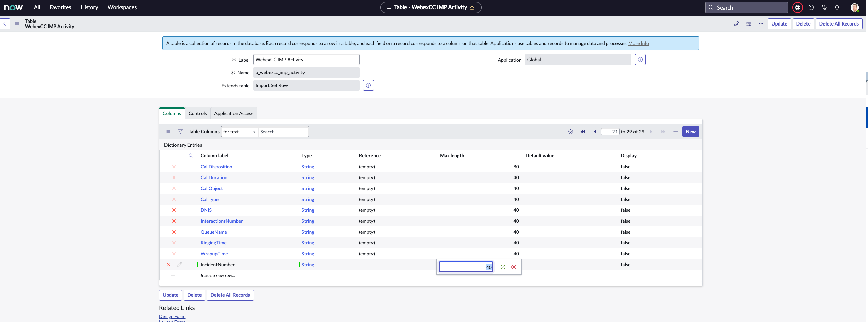
Task: Cancel the max length cell edit with red X
Action: 514,267
